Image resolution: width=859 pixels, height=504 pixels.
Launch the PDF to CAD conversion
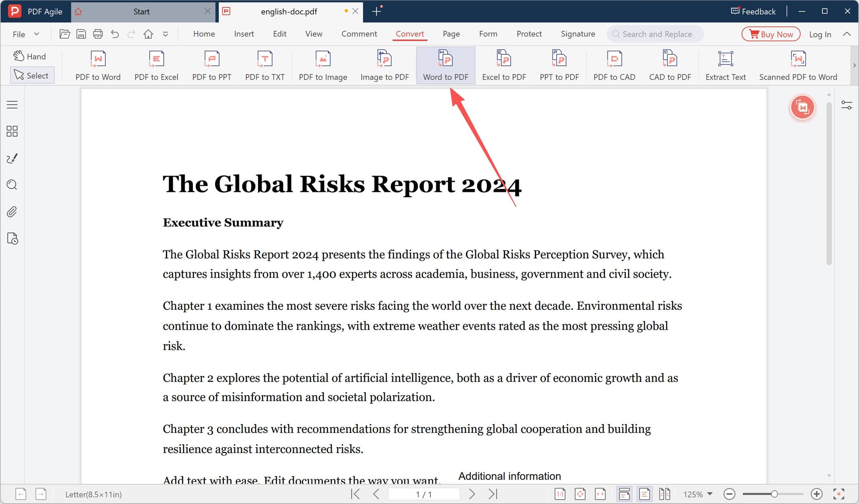tap(614, 65)
